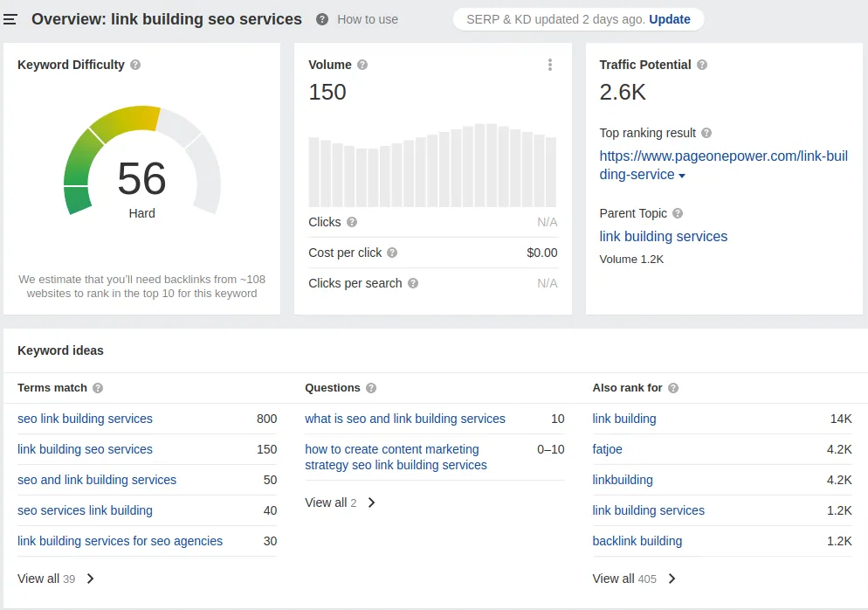Image resolution: width=868 pixels, height=610 pixels.
Task: Click help icon next to Clicks
Action: (x=352, y=222)
